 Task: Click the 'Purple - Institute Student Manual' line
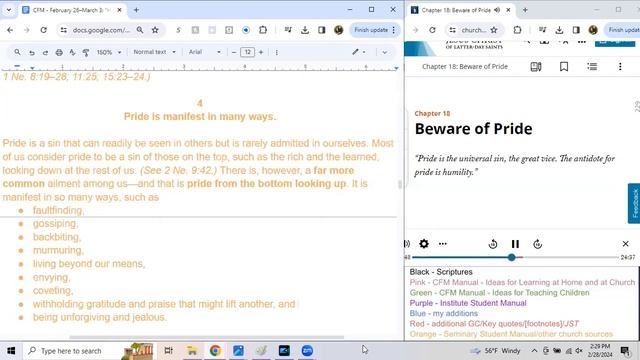pos(468,303)
